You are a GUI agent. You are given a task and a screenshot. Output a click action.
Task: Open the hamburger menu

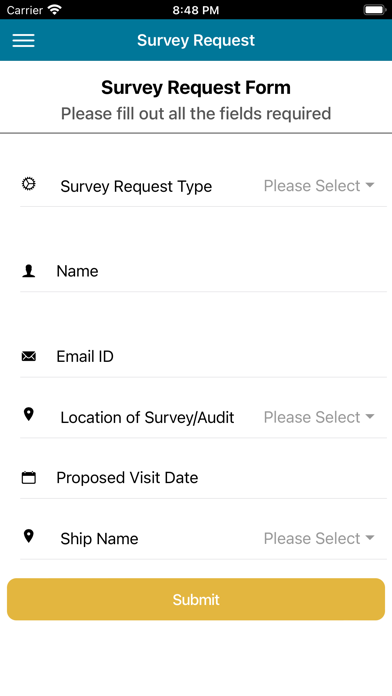[x=24, y=40]
